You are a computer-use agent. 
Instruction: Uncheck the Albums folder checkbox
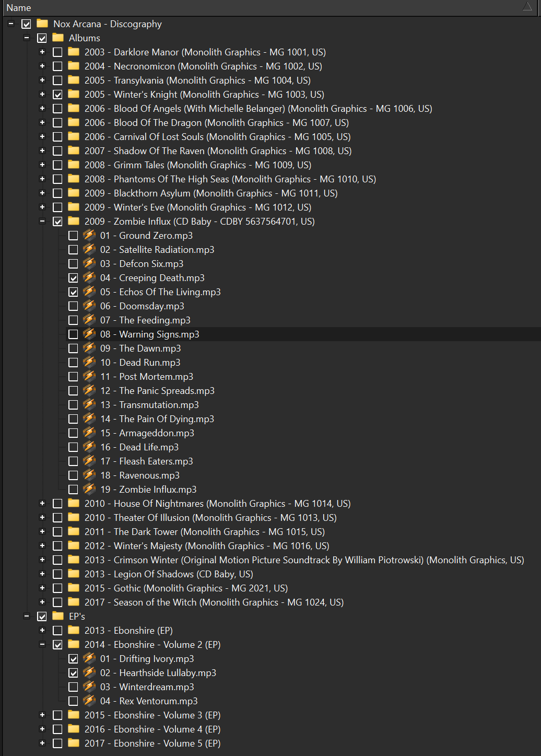point(42,38)
